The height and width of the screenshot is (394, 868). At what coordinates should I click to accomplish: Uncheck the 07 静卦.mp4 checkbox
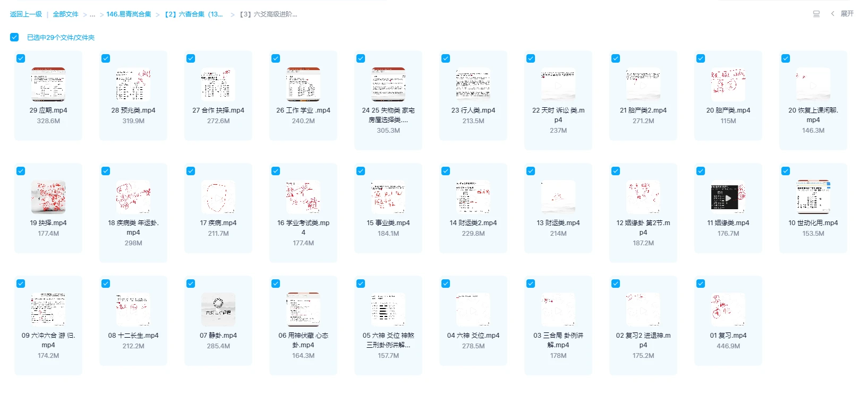[191, 284]
